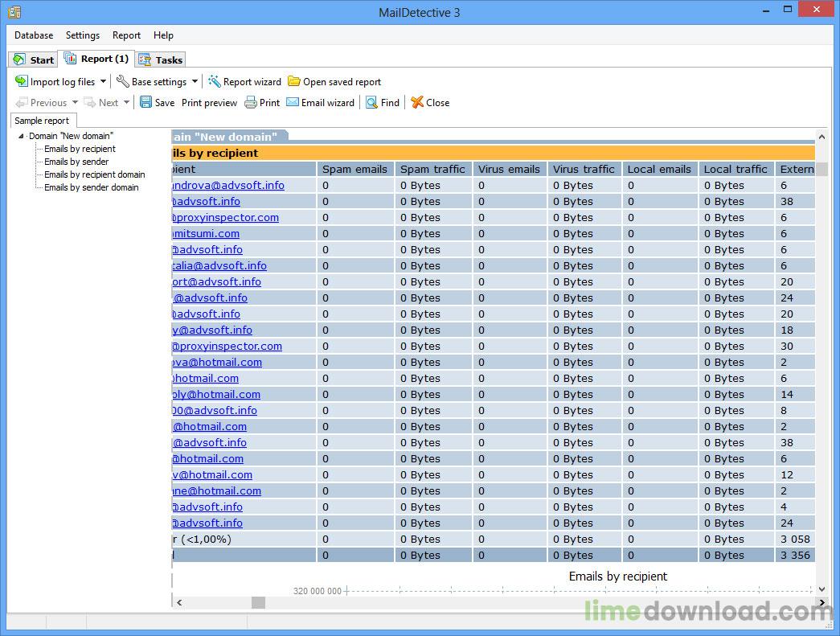The image size is (840, 636).
Task: Click the Close report X icon
Action: click(417, 102)
